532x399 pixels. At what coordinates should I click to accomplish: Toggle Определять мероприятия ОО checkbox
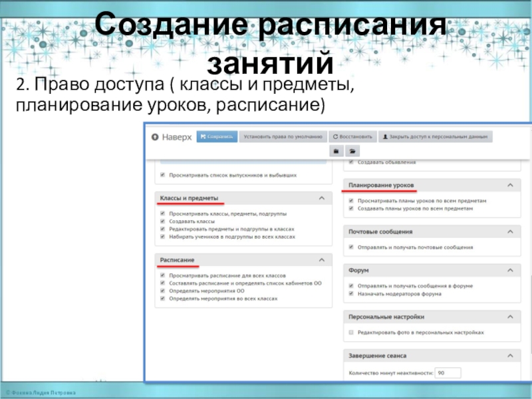pos(162,291)
